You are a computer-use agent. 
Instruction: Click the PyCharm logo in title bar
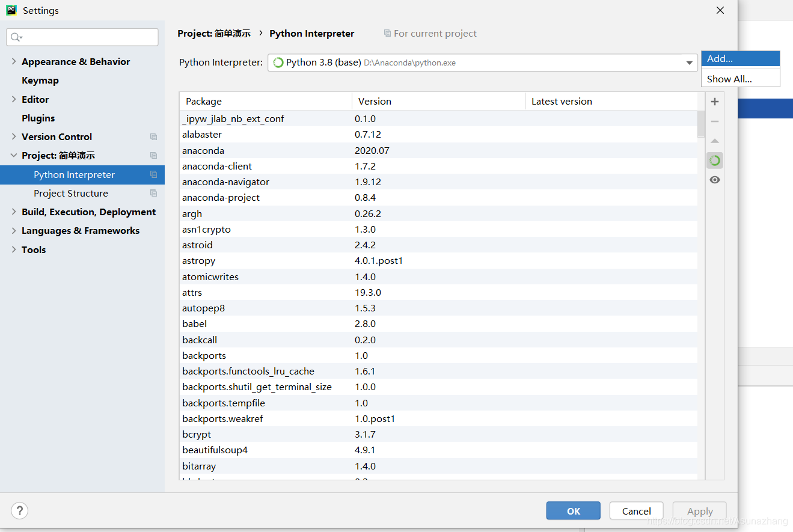click(x=11, y=10)
